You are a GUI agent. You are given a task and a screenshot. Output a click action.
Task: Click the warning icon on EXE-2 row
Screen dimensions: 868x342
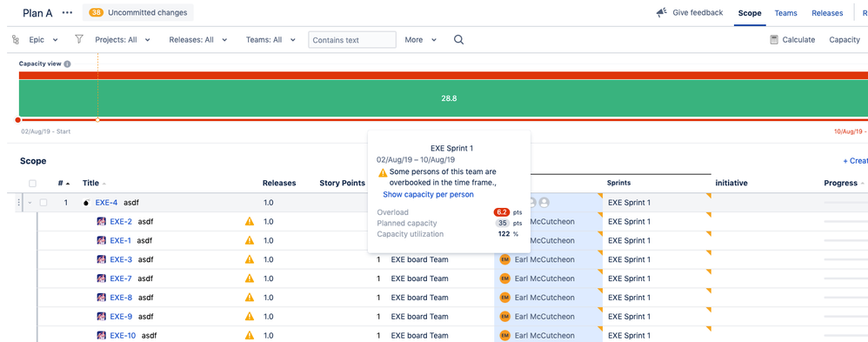pyautogui.click(x=250, y=221)
